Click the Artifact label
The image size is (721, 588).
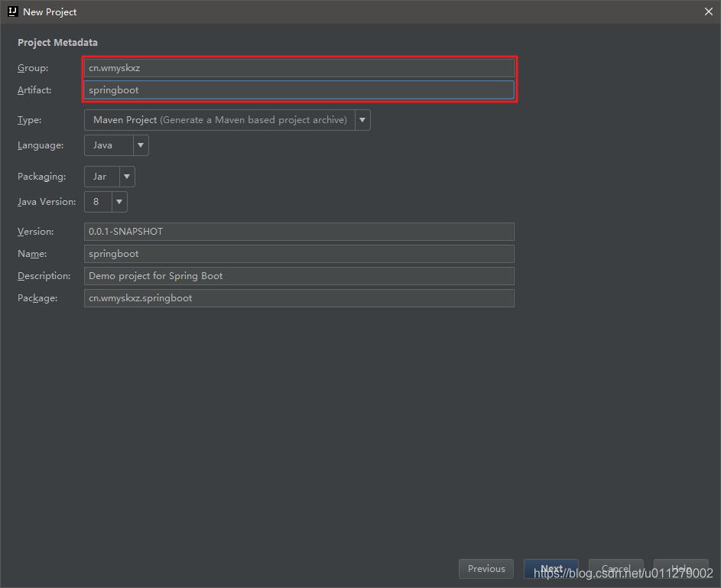pos(34,90)
